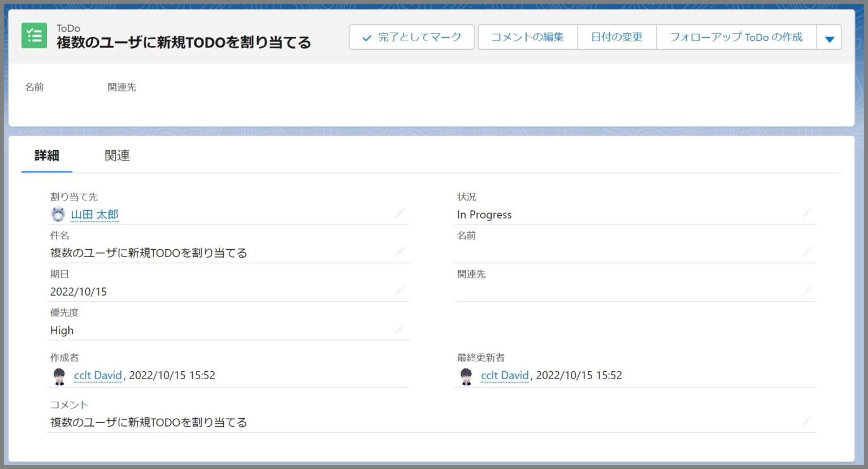Click pencil edit icon for コメント field
Screen dimensions: 868x469
(806, 422)
